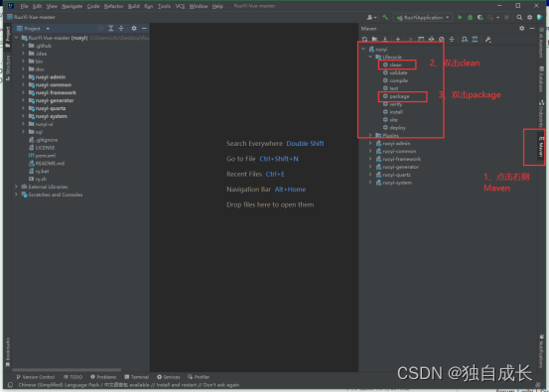Open Version Control tool window tab
549x392 pixels.
(36, 377)
